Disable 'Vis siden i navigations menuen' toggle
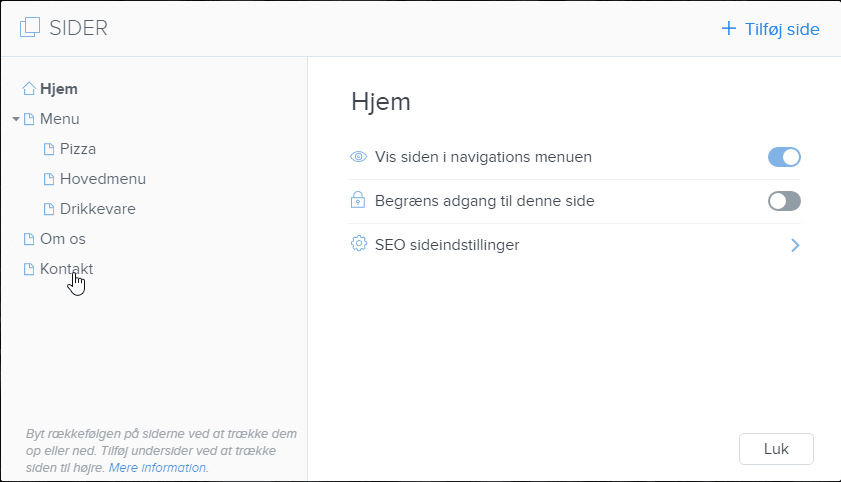Image resolution: width=841 pixels, height=482 pixels. tap(784, 157)
